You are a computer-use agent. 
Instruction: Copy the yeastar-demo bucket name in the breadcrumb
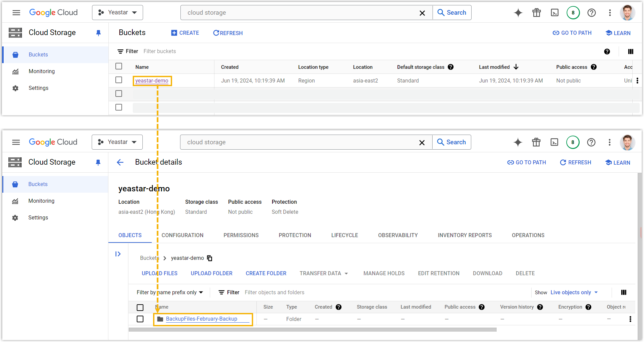pyautogui.click(x=210, y=258)
